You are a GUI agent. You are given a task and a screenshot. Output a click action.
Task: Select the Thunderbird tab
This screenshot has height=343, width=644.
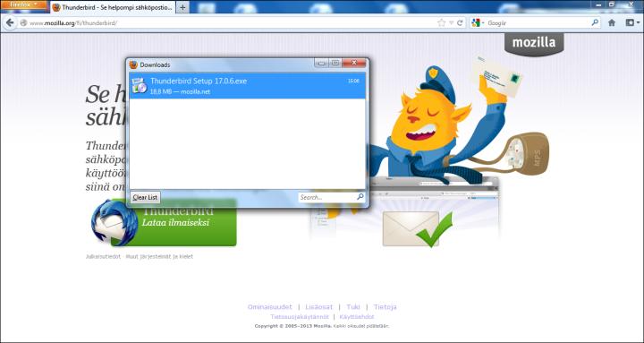click(x=113, y=7)
